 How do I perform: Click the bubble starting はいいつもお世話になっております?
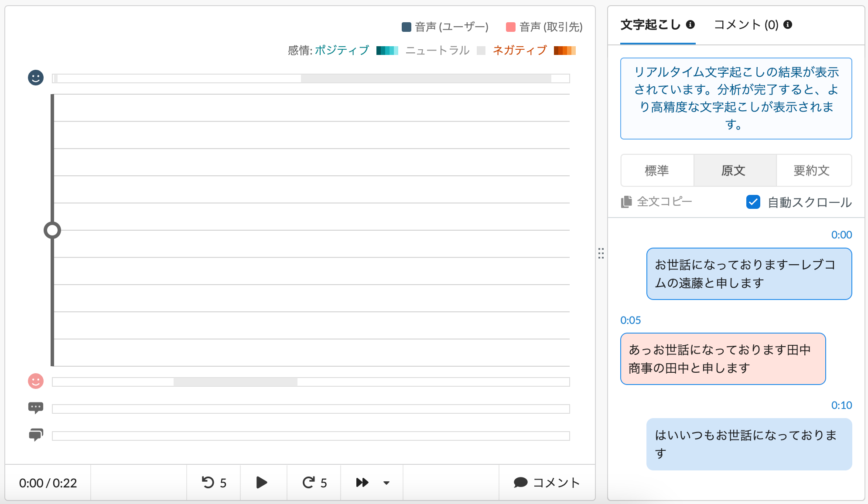pos(749,444)
